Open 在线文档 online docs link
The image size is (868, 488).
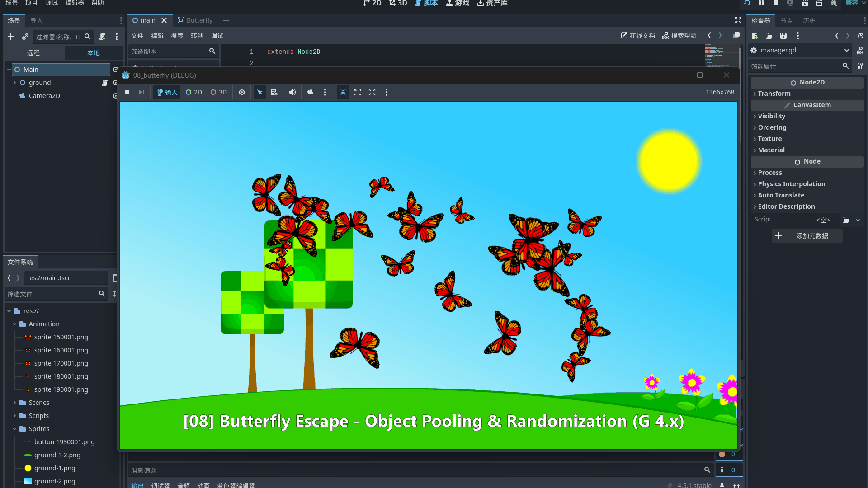(637, 36)
